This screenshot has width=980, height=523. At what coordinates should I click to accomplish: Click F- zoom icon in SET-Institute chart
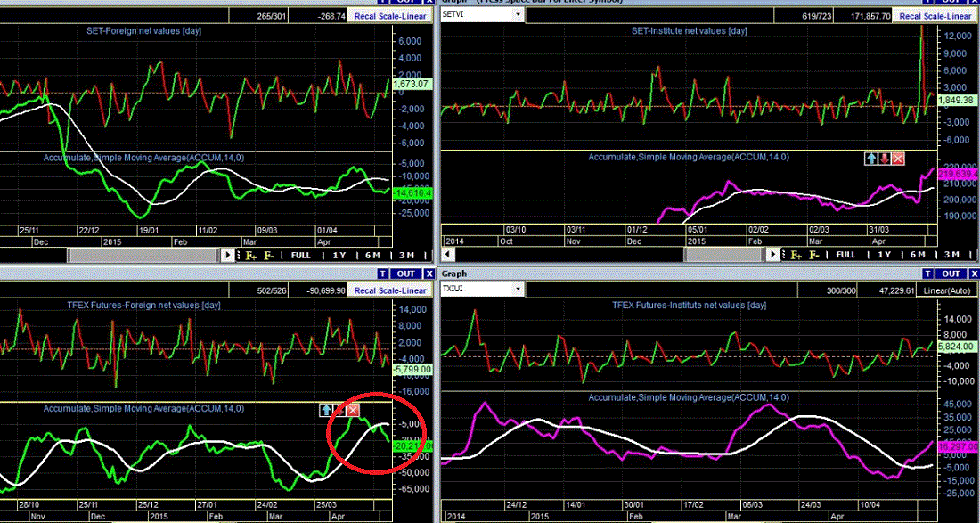814,254
